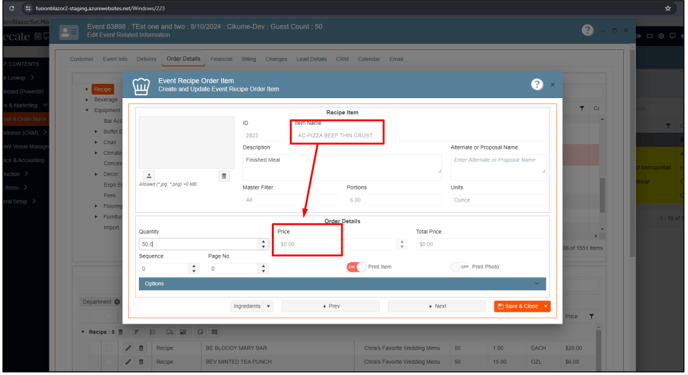Click the chef hat icon in dialog header
This screenshot has height=375, width=688.
[x=141, y=86]
